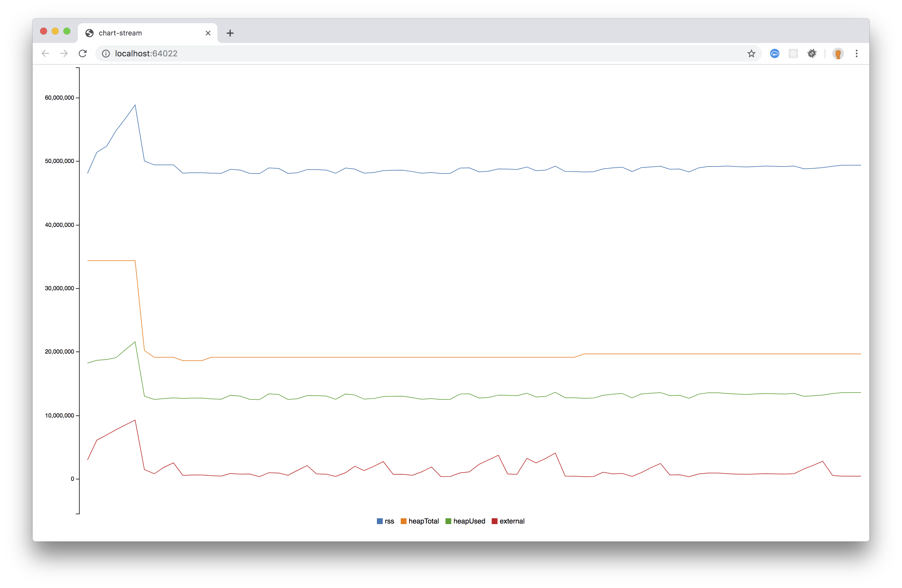Click the heapTotal legend label
The image size is (902, 588).
click(x=424, y=521)
